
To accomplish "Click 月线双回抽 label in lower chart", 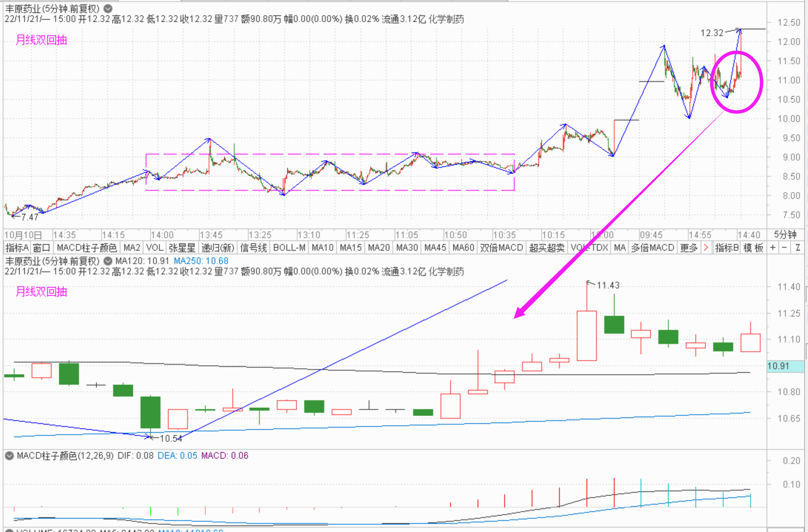I will (x=41, y=292).
